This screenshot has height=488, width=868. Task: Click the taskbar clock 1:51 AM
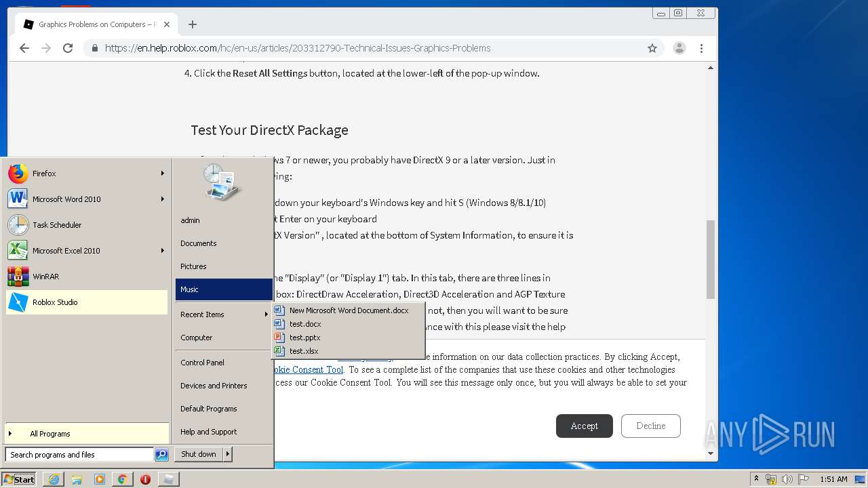[833, 479]
